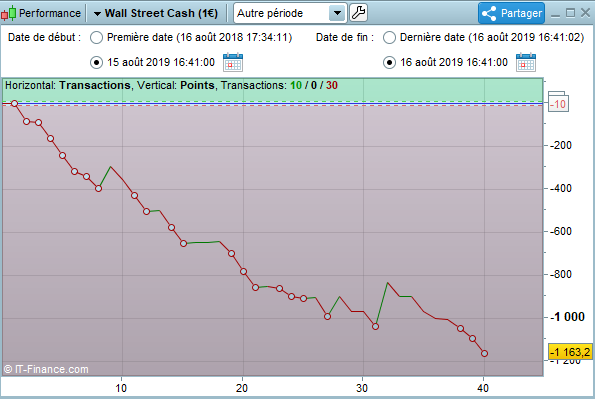The width and height of the screenshot is (595, 399).
Task: Select the Première date radio button
Action: point(96,38)
